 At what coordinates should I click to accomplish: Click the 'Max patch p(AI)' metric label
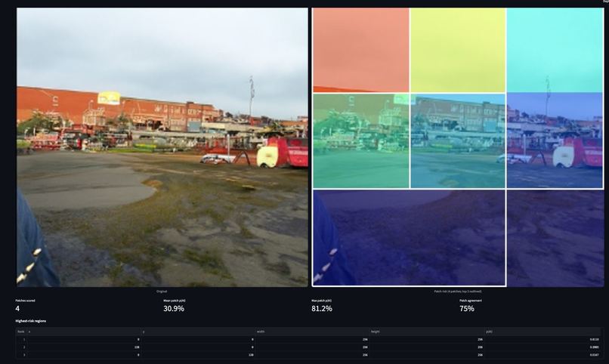click(x=321, y=301)
